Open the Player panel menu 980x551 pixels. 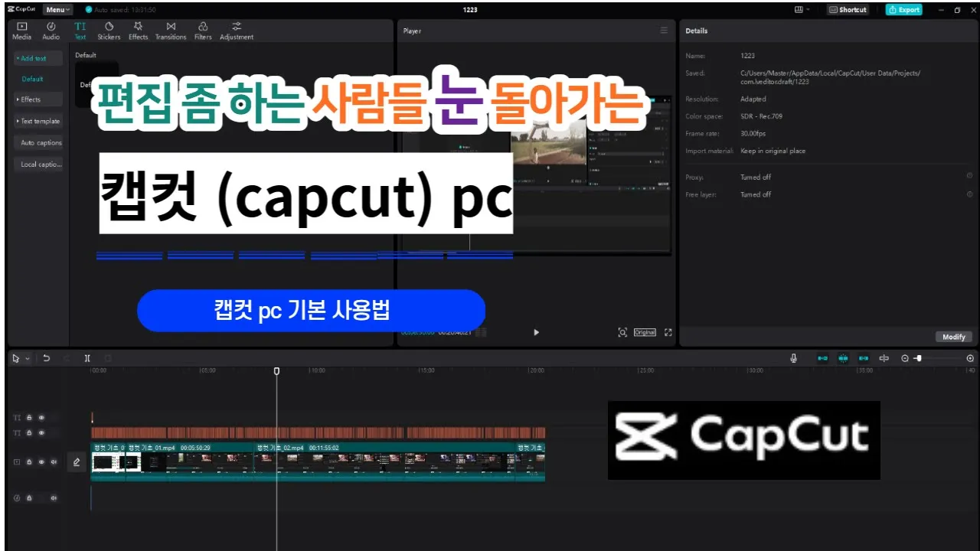point(664,31)
